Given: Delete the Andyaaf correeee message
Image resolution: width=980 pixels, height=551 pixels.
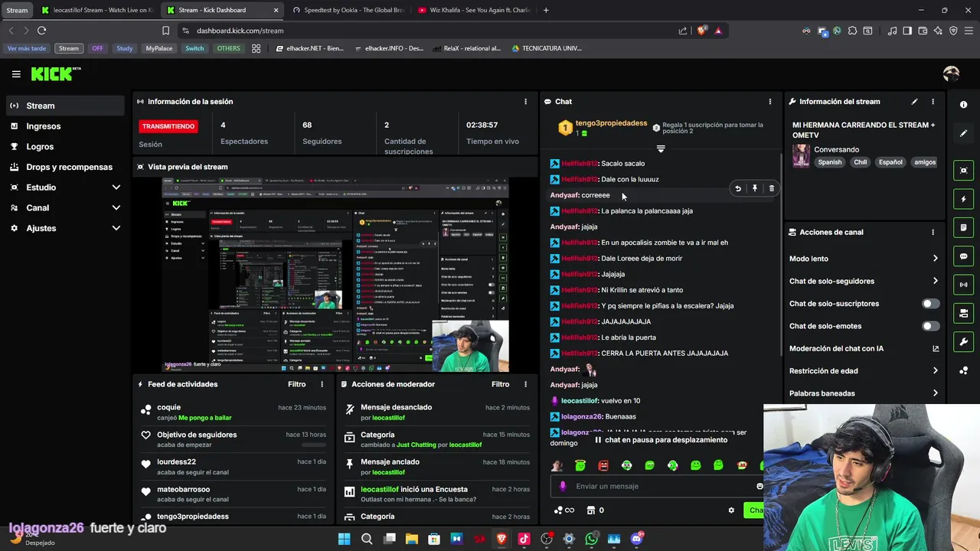Looking at the screenshot, I should tap(771, 188).
